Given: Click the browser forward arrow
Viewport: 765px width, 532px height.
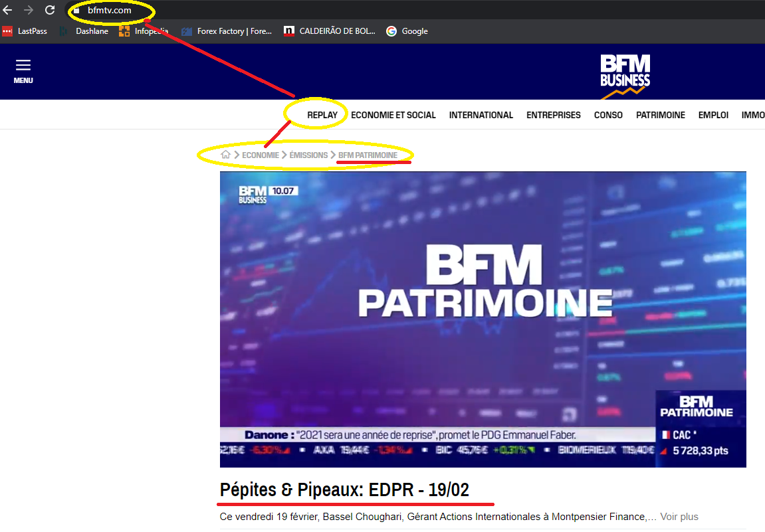Looking at the screenshot, I should (x=29, y=10).
